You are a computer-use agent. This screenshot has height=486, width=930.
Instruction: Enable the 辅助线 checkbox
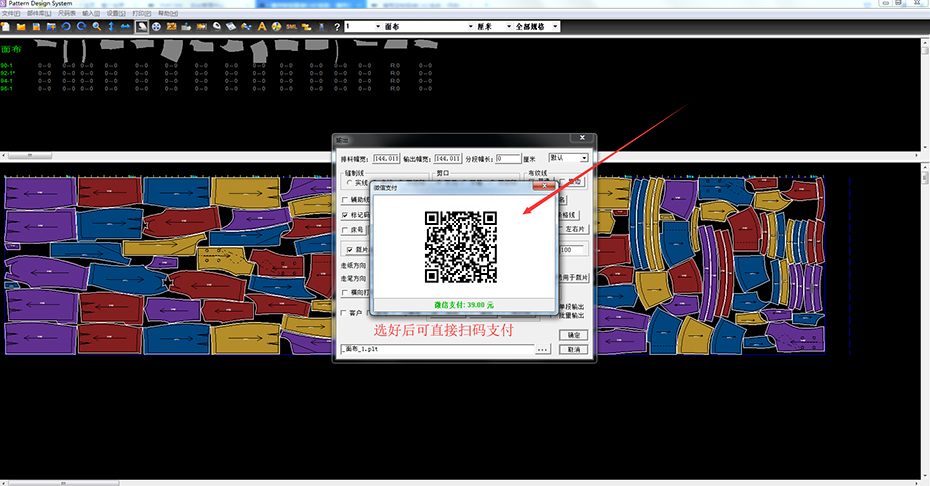coord(346,200)
